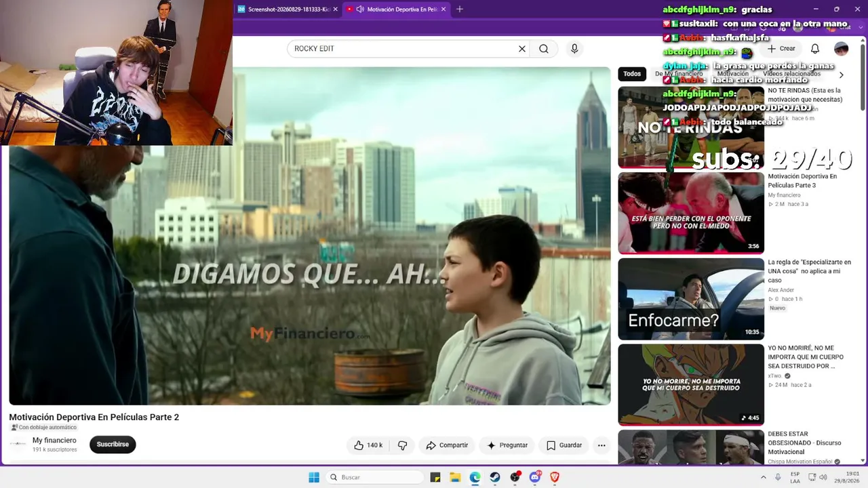Select the Todos filter chip
Screen dimensions: 868x488
pos(632,74)
